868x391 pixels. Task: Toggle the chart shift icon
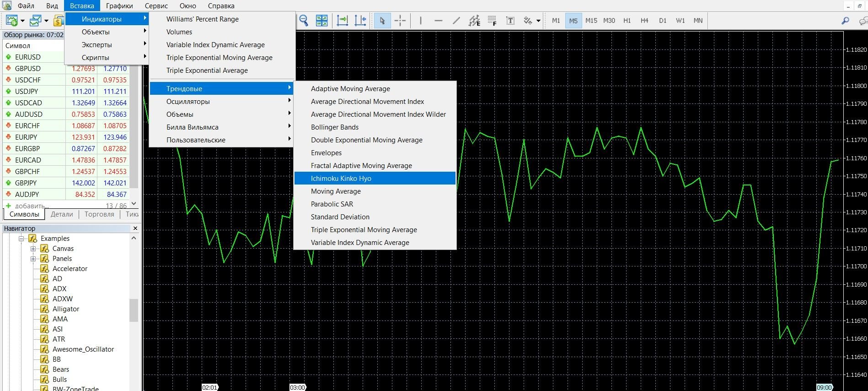coord(360,21)
